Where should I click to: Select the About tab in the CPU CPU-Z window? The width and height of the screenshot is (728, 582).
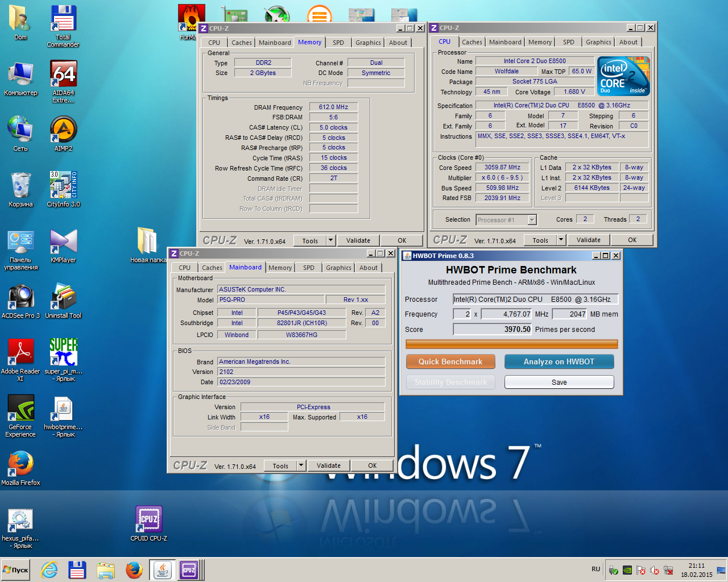click(628, 42)
